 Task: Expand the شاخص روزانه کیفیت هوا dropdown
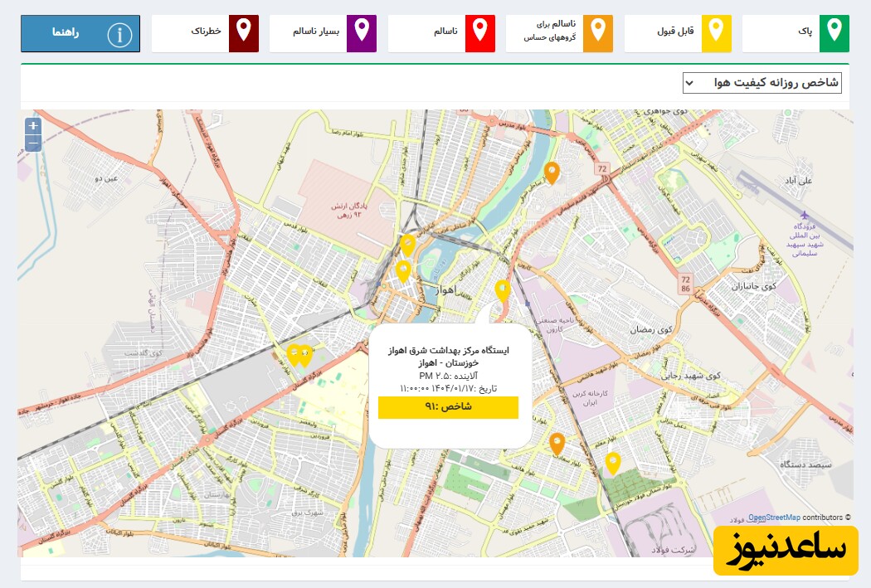(x=762, y=83)
